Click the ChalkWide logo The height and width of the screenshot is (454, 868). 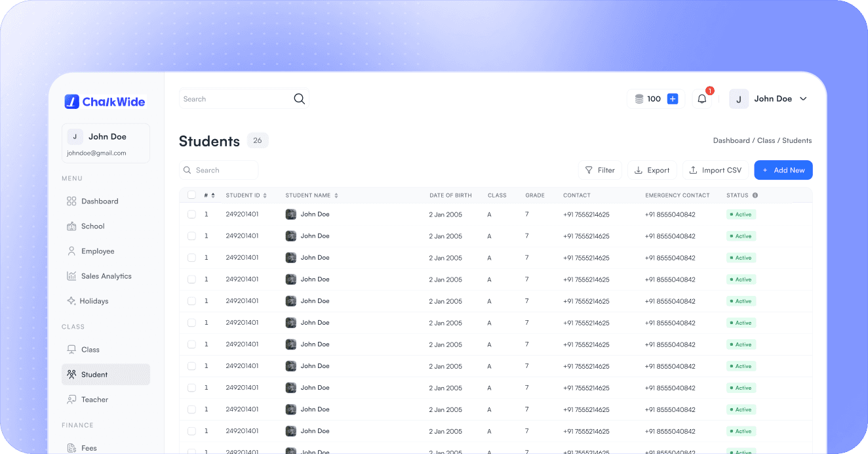click(x=105, y=102)
